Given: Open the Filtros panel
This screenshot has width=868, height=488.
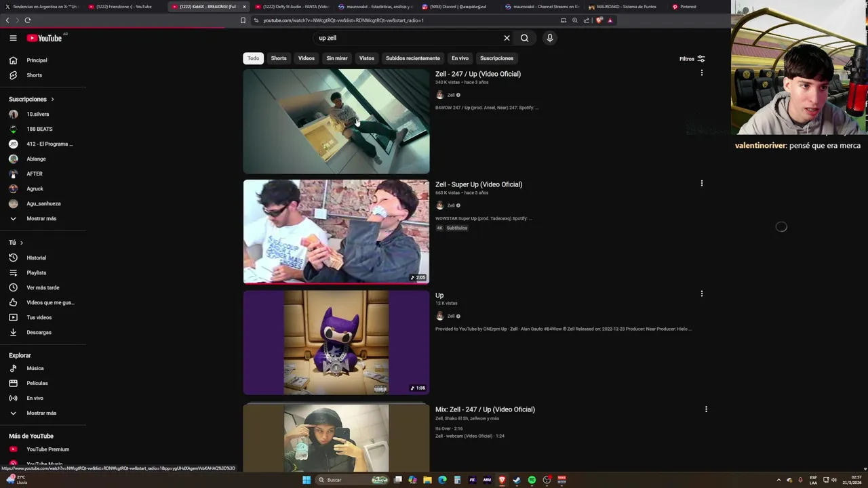Looking at the screenshot, I should click(x=692, y=59).
